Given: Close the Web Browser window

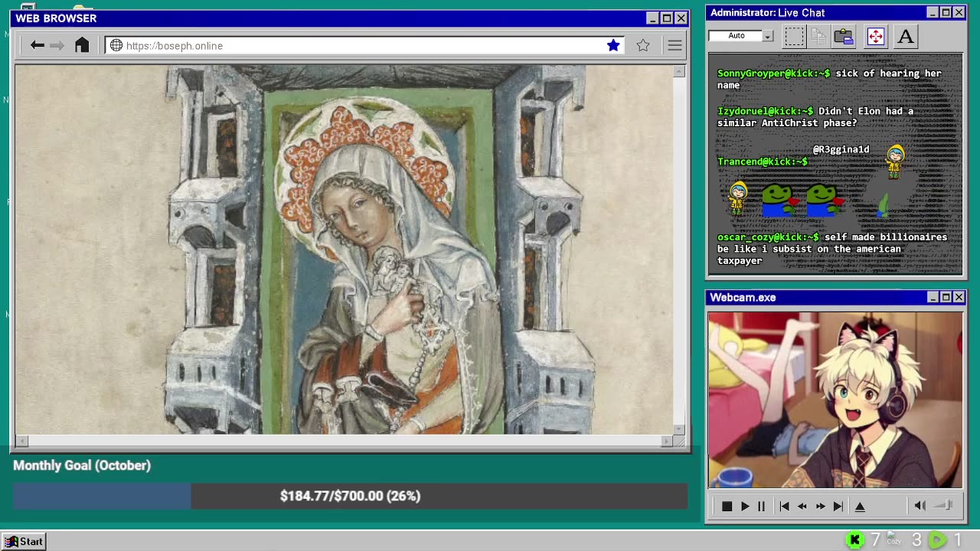Looking at the screenshot, I should (x=681, y=18).
